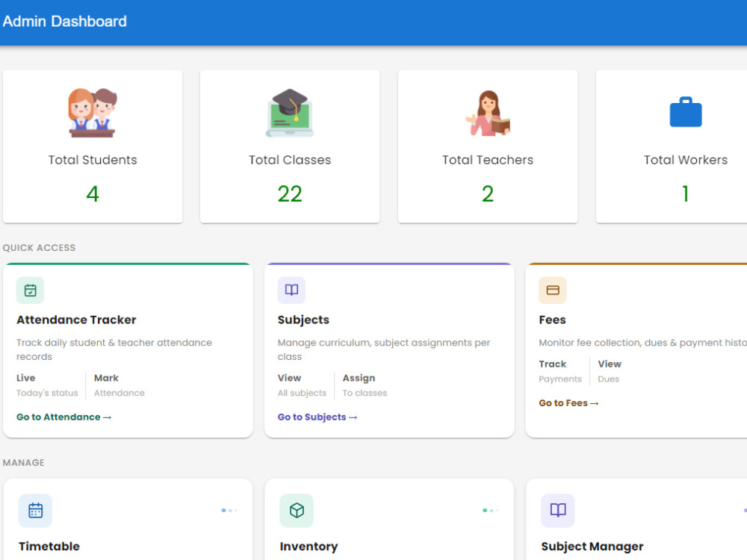Click the dots indicator on Timetable card
The image size is (747, 560).
point(229,511)
